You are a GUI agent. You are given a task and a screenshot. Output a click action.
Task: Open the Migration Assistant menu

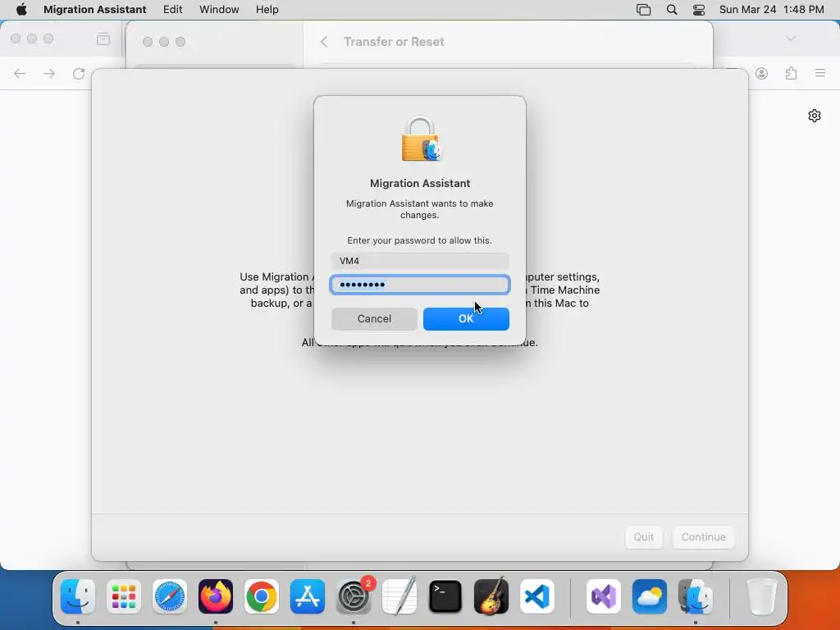tap(95, 10)
